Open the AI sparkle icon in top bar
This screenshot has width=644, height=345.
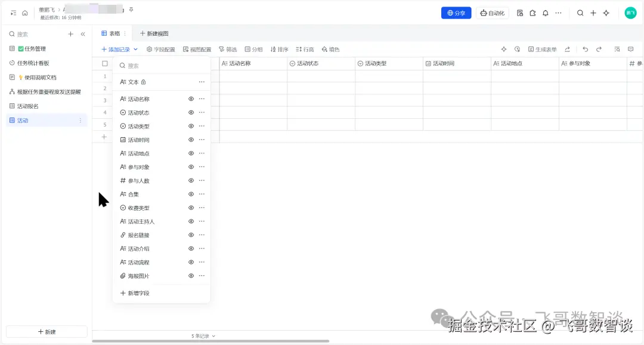pyautogui.click(x=606, y=13)
